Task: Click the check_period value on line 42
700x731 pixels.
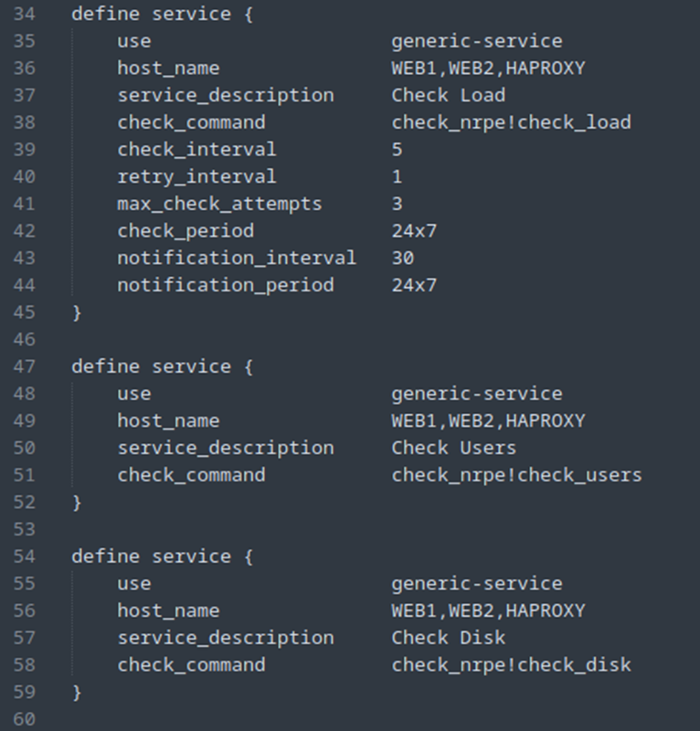Action: click(x=414, y=231)
